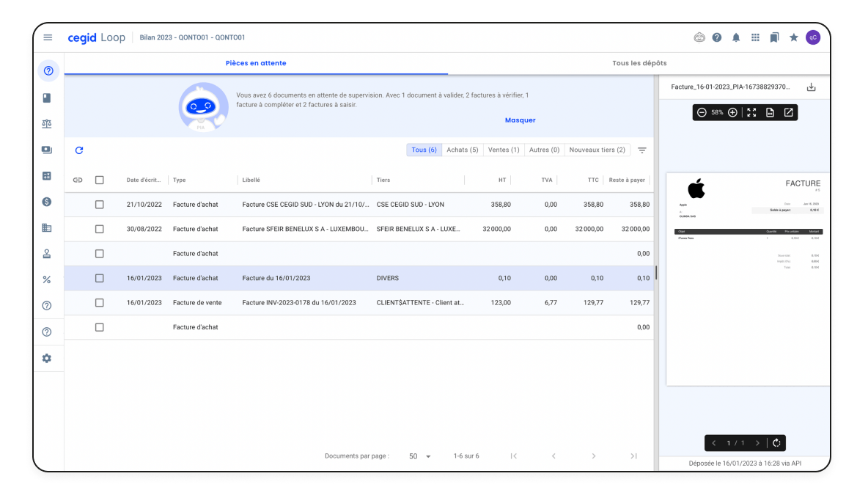Toggle the select-all checkbox in table header

click(100, 180)
